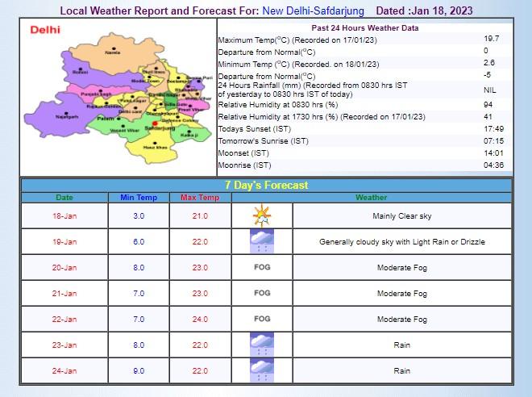
Task: Click the FOG icon for 22-Jan
Action: pos(261,319)
